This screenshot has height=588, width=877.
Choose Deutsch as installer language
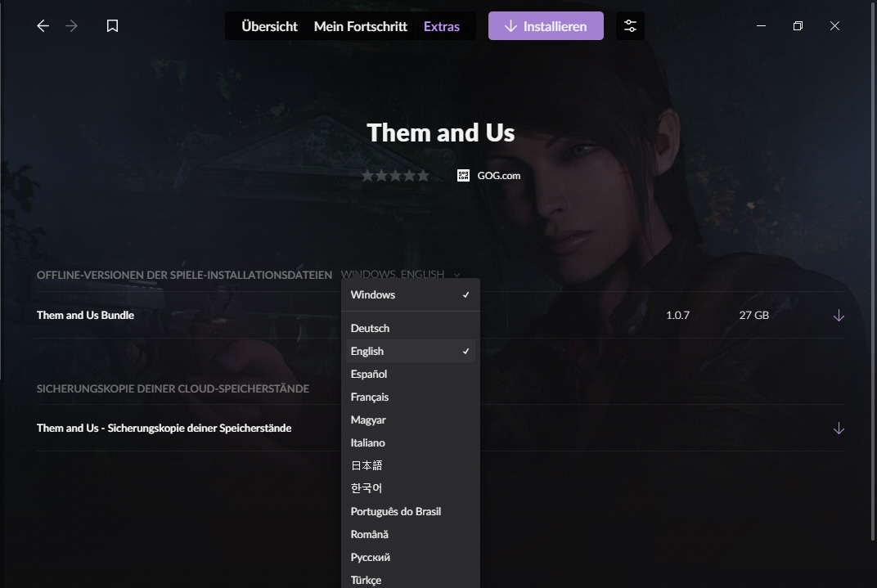click(411, 328)
